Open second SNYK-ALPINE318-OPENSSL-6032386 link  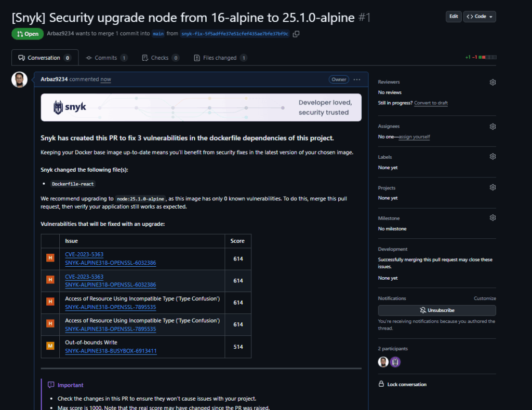110,284
